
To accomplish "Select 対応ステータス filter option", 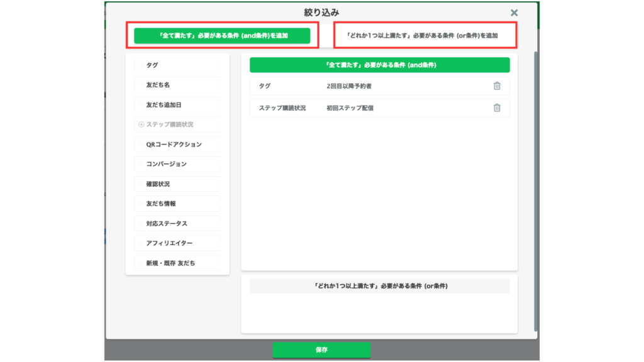I will tap(177, 224).
